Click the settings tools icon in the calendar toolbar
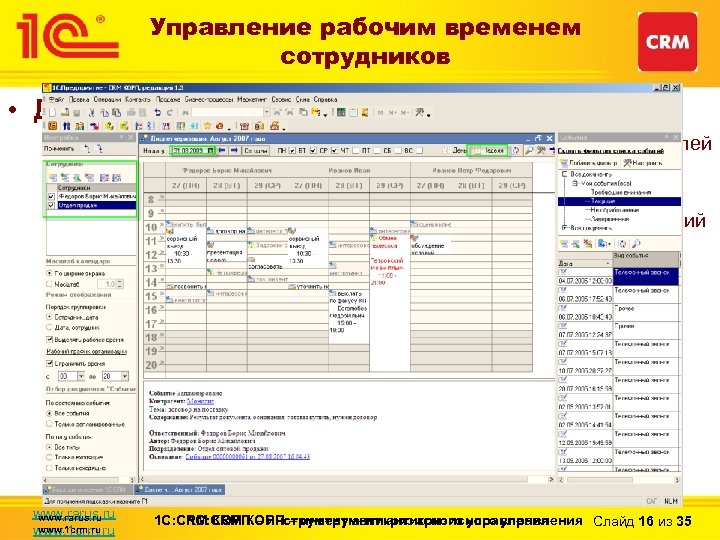Viewport: 720px width, 540px height. tap(541, 150)
